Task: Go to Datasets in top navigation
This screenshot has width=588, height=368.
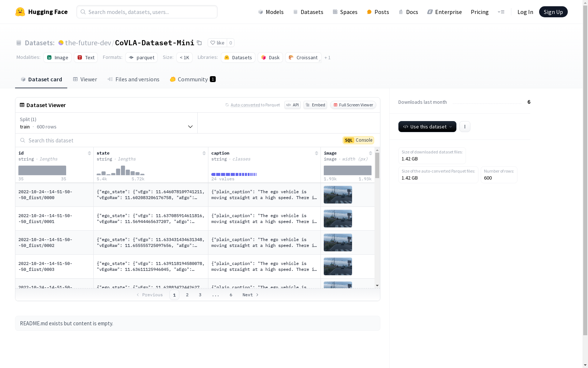Action: (x=308, y=12)
